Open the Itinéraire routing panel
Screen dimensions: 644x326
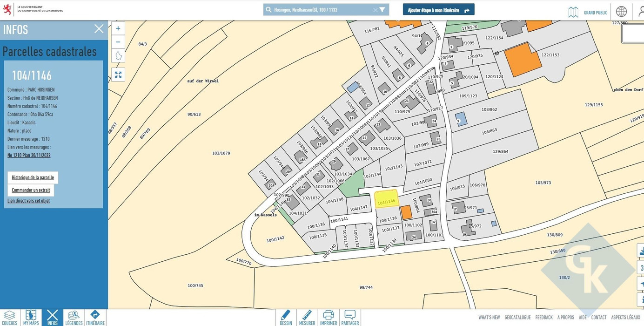point(95,318)
